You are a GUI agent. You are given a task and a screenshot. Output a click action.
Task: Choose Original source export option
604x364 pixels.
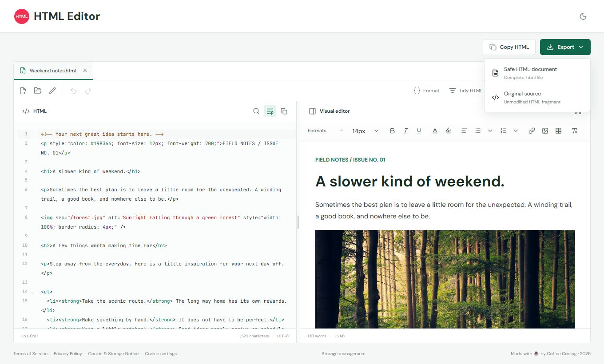[x=537, y=97]
